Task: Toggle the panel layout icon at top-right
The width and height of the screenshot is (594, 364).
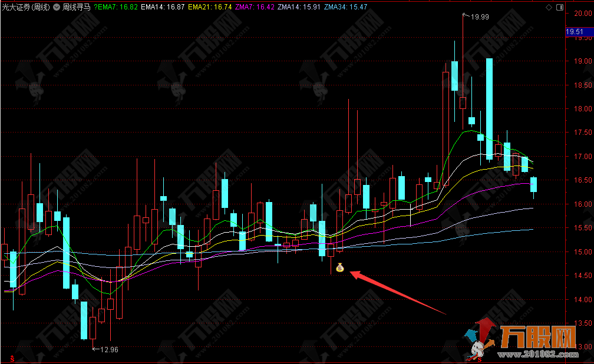Action: [560, 7]
